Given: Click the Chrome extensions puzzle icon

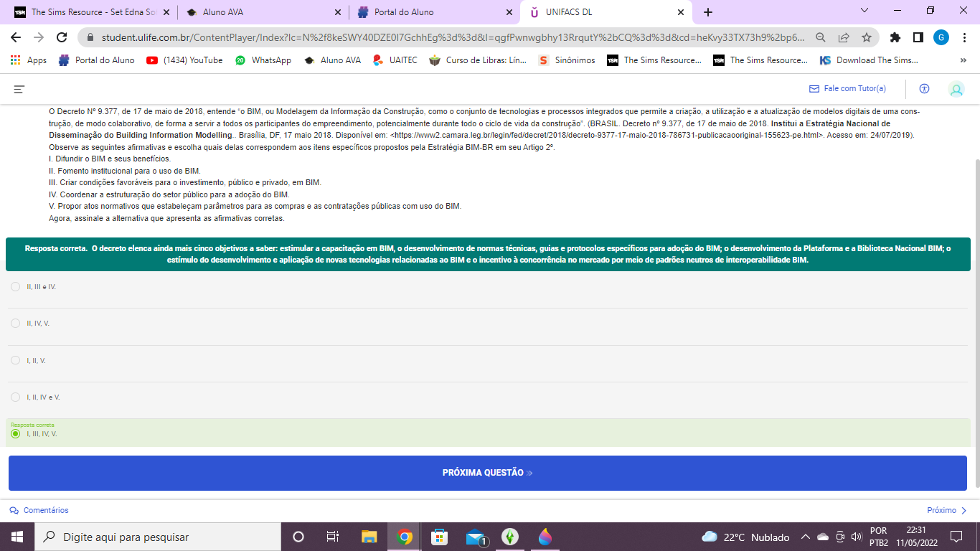Looking at the screenshot, I should pyautogui.click(x=895, y=37).
